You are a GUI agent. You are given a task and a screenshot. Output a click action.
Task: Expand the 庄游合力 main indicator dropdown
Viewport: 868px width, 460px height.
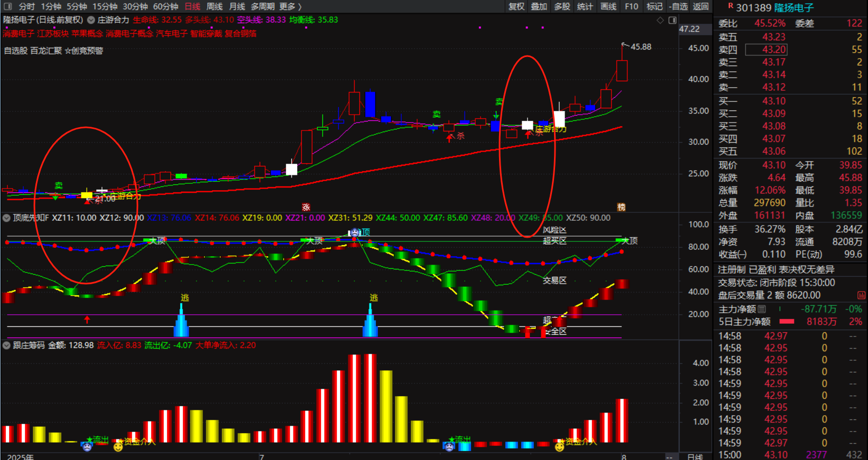click(x=91, y=20)
